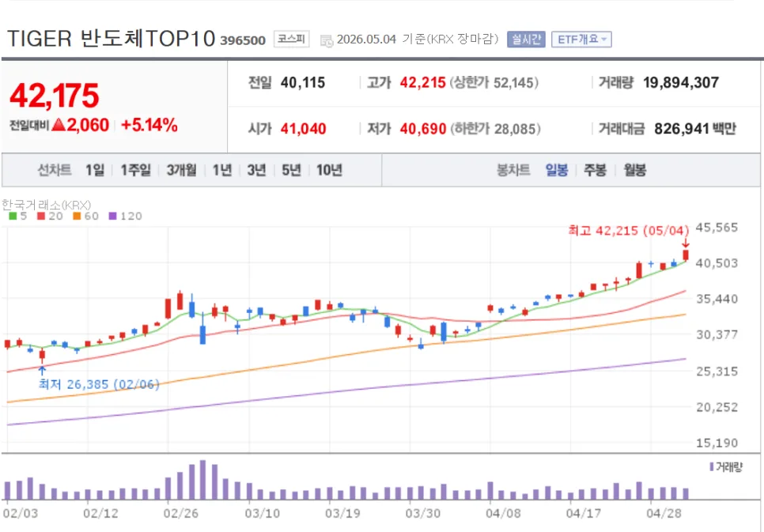Open the ETF개요 dropdown
Viewport: 764px width, 532px height.
click(x=581, y=40)
